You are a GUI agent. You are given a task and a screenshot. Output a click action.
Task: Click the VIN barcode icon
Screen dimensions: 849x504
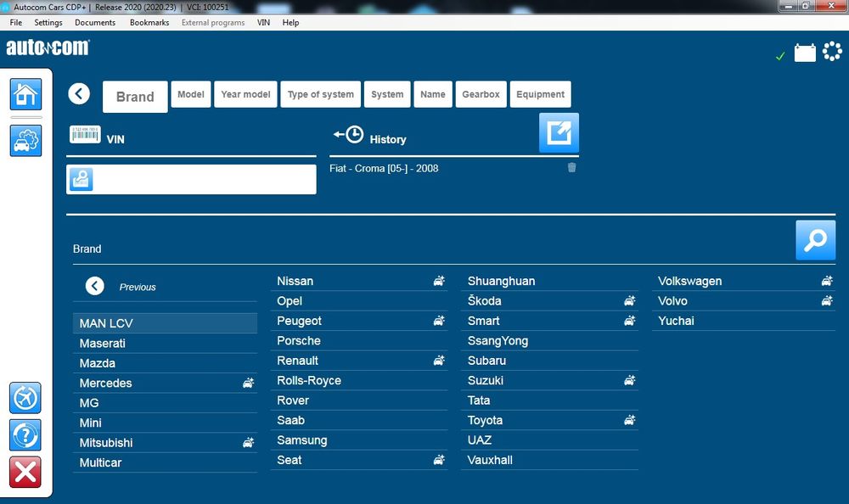pyautogui.click(x=85, y=134)
